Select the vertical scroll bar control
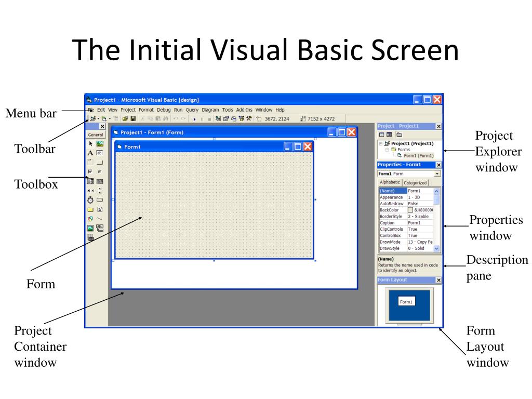Viewport: 532px width, 399px height. pos(100,191)
